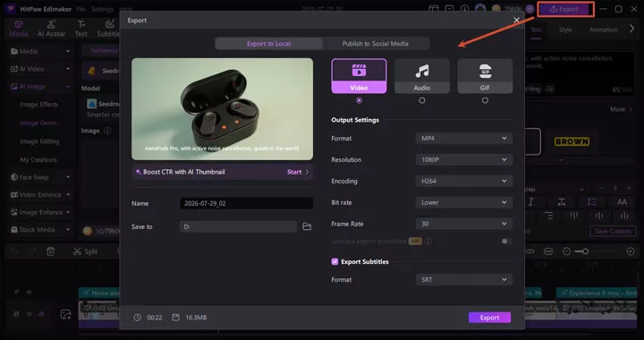The height and width of the screenshot is (340, 644).
Task: Switch to Style tab in right panel
Action: (565, 30)
